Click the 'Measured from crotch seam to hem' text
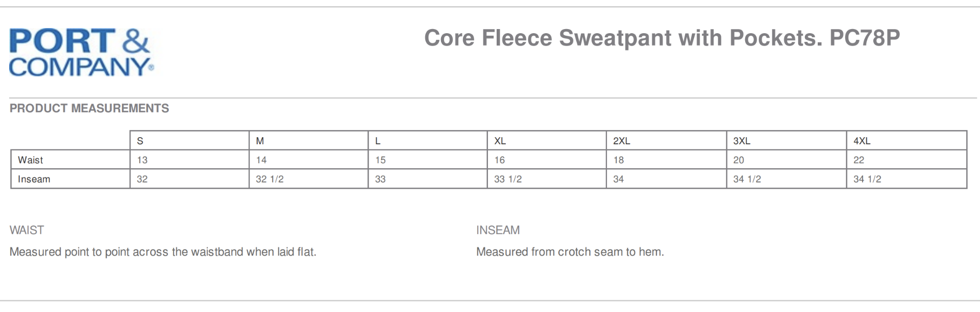Image resolution: width=980 pixels, height=312 pixels. pos(570,252)
